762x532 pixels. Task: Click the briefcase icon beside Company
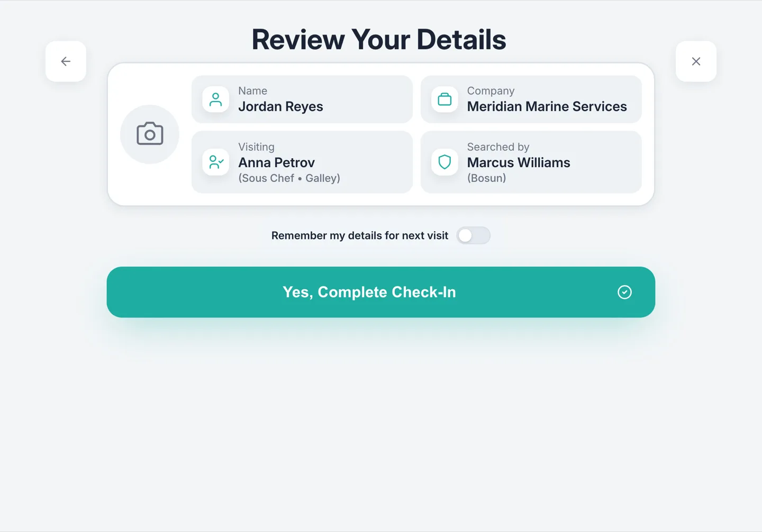444,99
